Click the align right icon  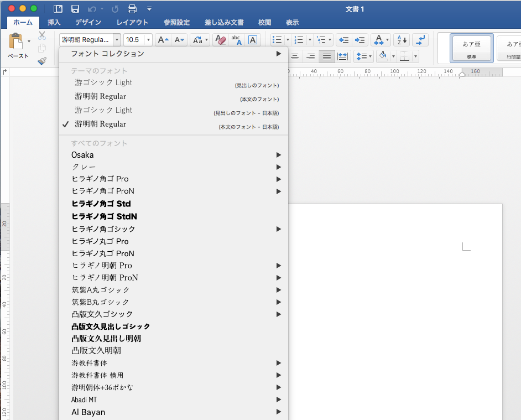point(311,56)
